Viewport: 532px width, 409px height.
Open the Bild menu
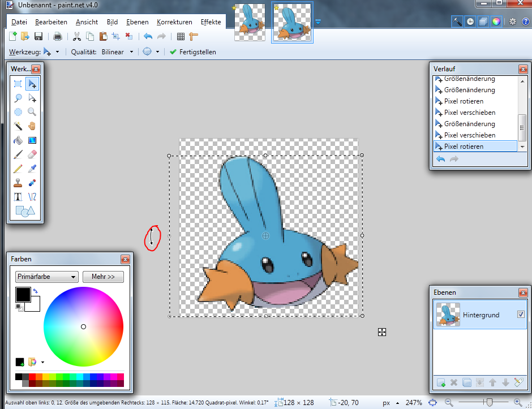pos(112,22)
